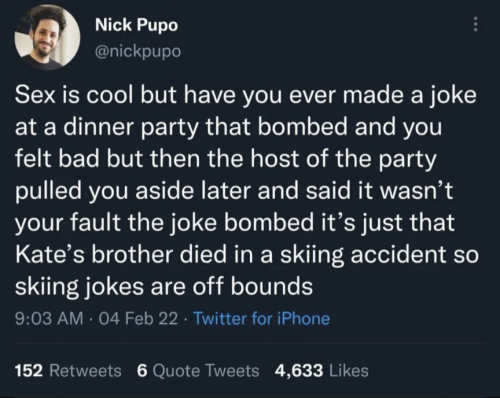Open the @nickpupo handle link
Image resolution: width=500 pixels, height=398 pixels.
tap(138, 51)
